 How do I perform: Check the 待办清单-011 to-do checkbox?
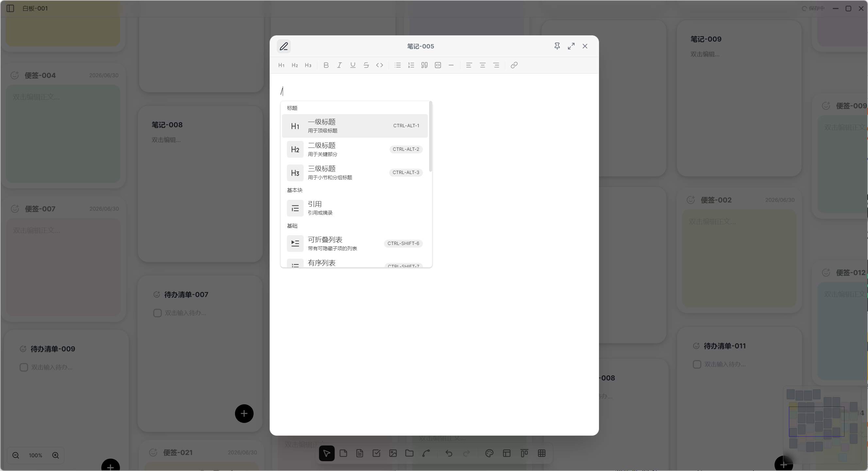coord(697,364)
